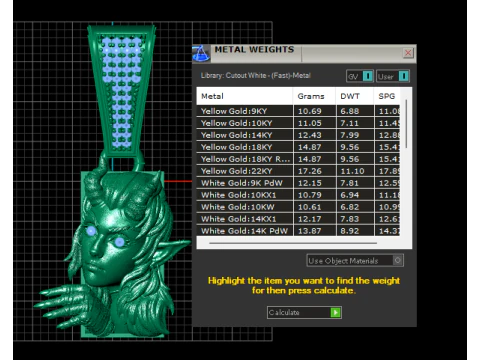
Task: Select the Yellow Gold:14KY row
Action: click(x=298, y=135)
